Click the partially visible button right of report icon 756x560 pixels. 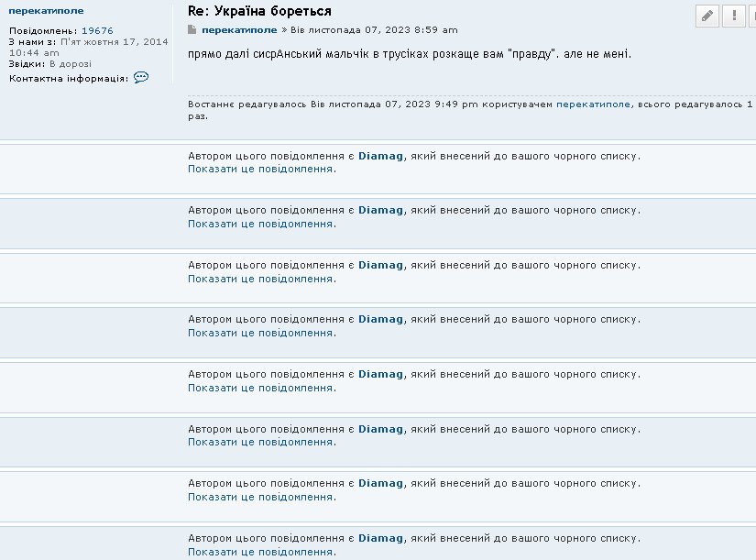[x=752, y=16]
